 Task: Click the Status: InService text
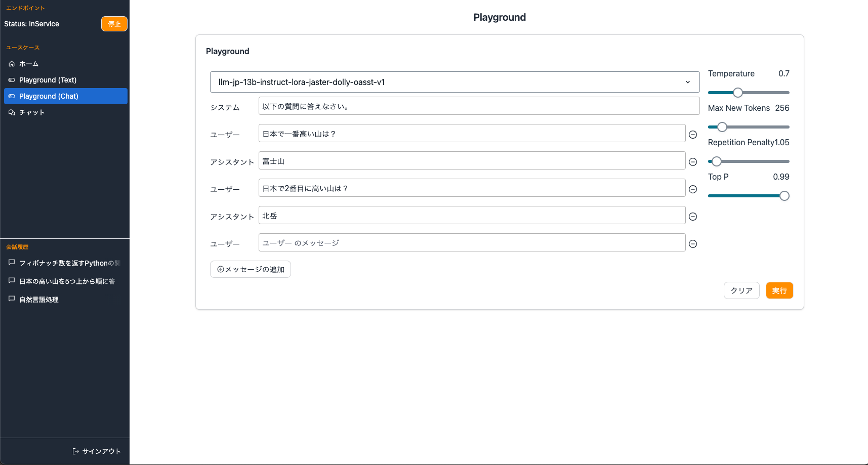(31, 24)
